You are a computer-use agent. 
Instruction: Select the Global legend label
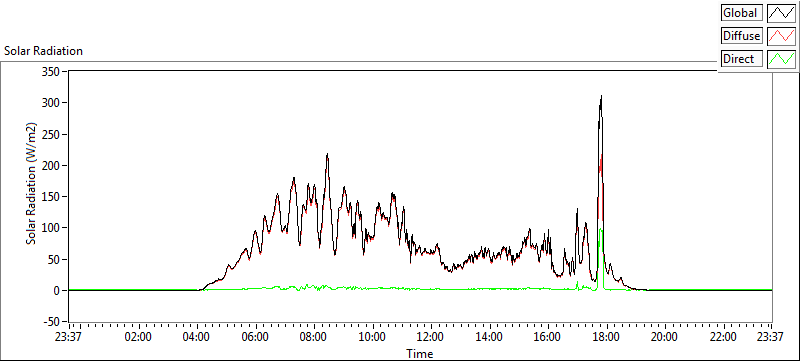[742, 12]
